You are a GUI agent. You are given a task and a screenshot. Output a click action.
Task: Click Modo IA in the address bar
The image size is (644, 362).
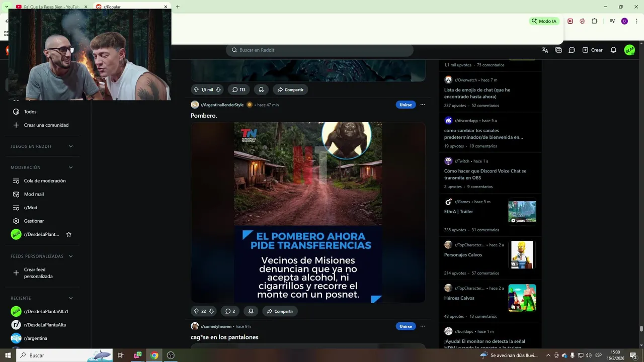click(x=544, y=21)
